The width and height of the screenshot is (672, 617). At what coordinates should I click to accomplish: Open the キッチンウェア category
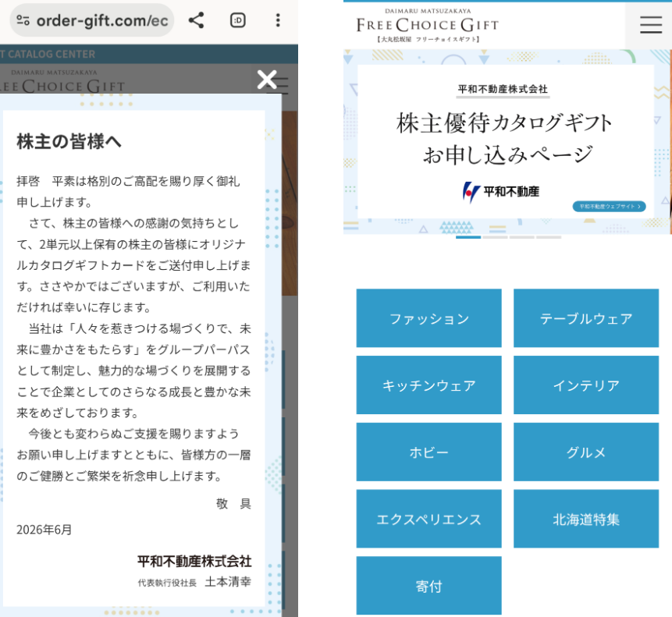[x=429, y=385]
